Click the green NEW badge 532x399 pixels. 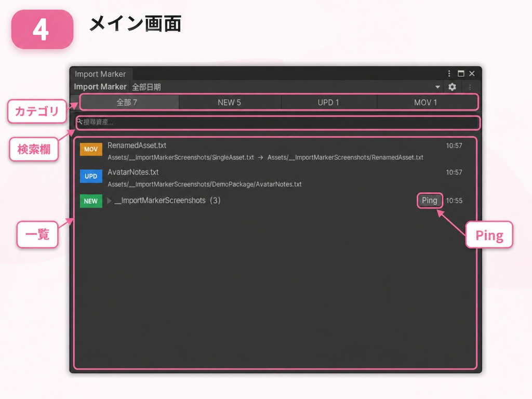point(91,201)
